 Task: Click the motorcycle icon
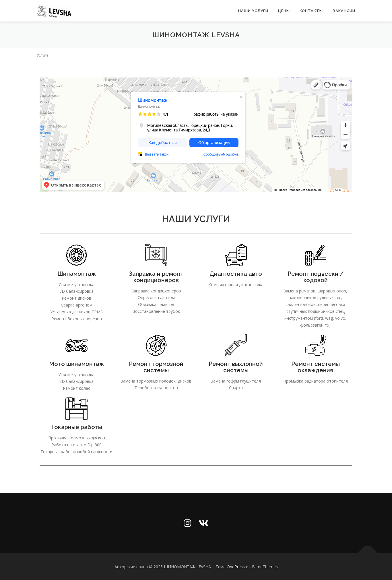[x=77, y=345]
